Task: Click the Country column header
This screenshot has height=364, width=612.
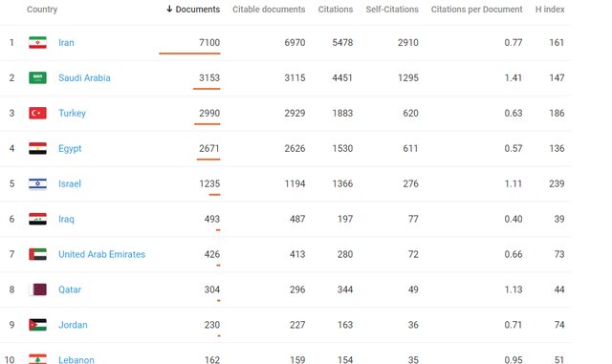Action: tap(42, 10)
